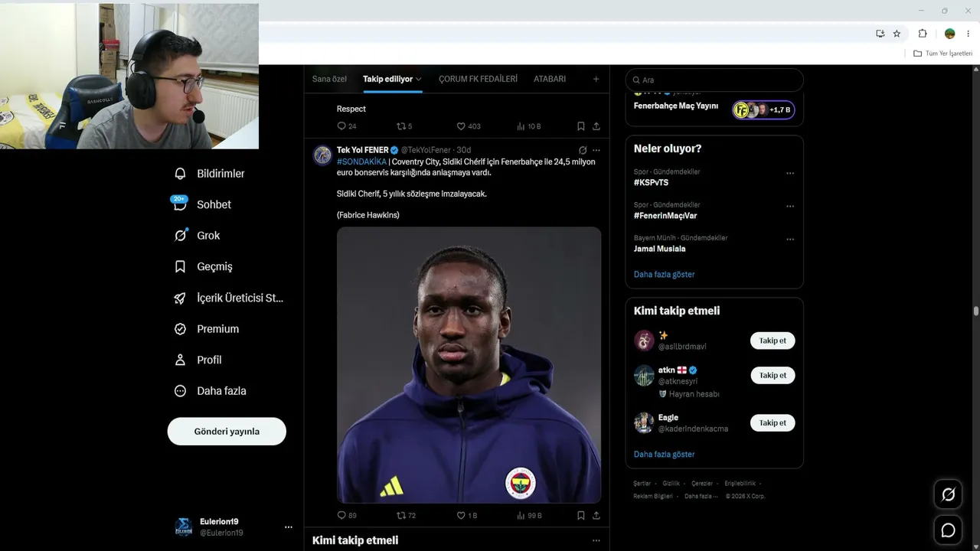Open the Chrome three-dot menu
980x551 pixels.
point(969,34)
